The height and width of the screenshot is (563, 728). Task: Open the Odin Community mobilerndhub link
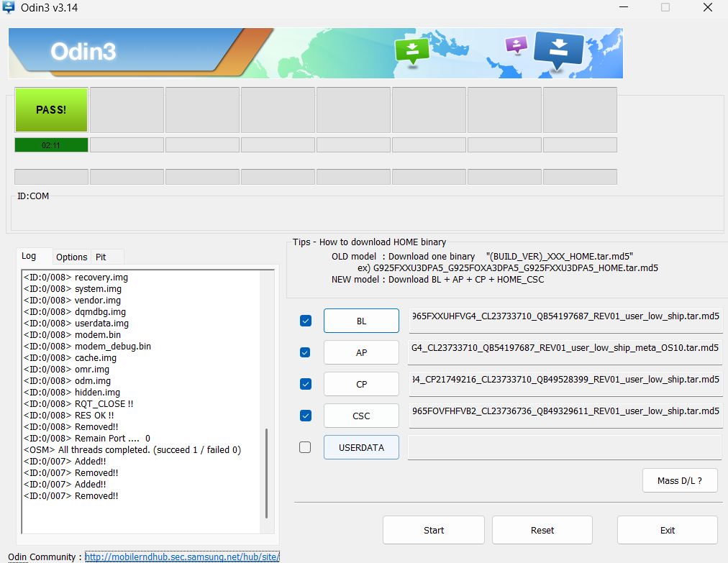182,557
